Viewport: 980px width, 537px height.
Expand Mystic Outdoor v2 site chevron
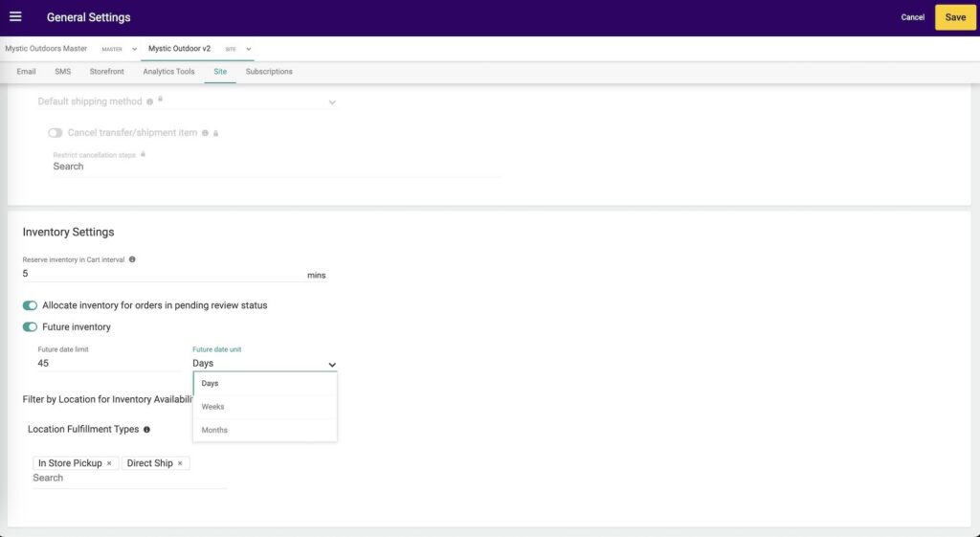point(249,49)
